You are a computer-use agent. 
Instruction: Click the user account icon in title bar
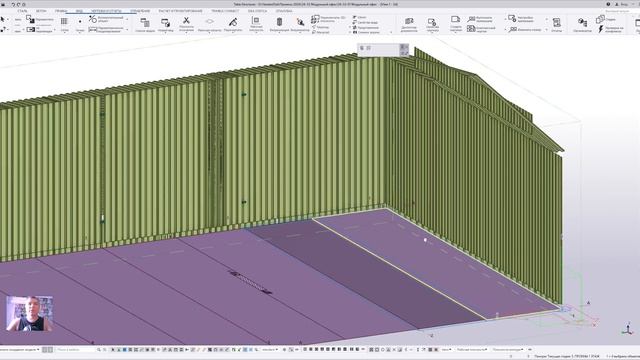(617, 4)
